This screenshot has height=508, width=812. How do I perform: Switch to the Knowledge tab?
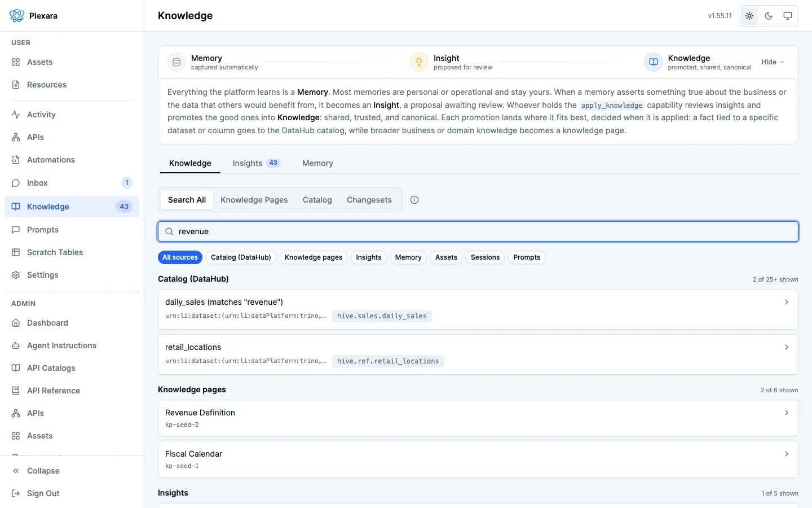tap(190, 163)
